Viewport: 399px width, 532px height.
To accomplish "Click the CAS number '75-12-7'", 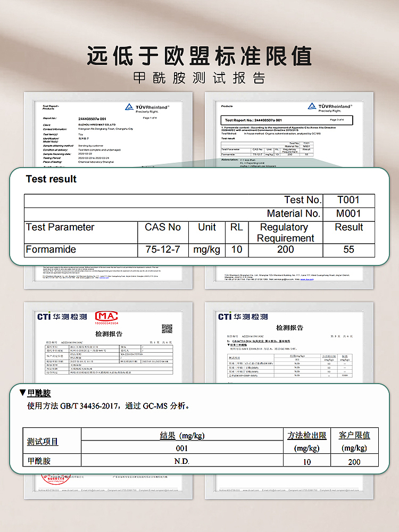I will pyautogui.click(x=163, y=250).
